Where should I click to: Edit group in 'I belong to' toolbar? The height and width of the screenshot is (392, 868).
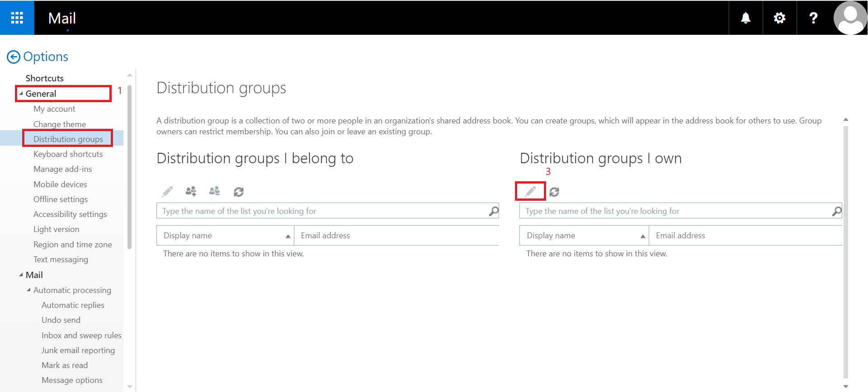(167, 192)
